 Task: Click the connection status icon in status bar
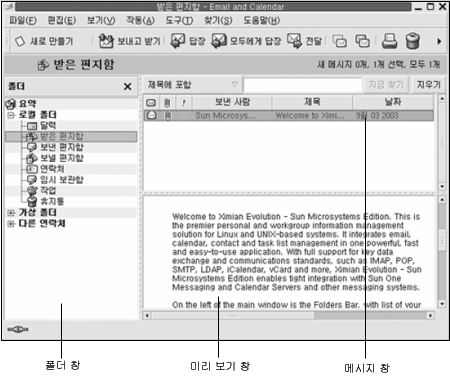(18, 329)
